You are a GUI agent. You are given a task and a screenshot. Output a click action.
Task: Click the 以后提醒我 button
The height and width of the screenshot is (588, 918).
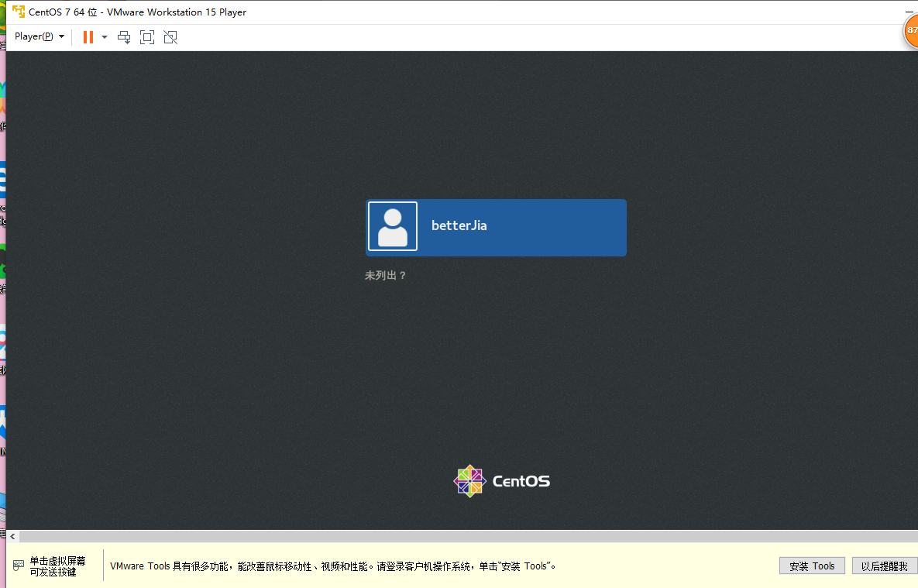(884, 566)
